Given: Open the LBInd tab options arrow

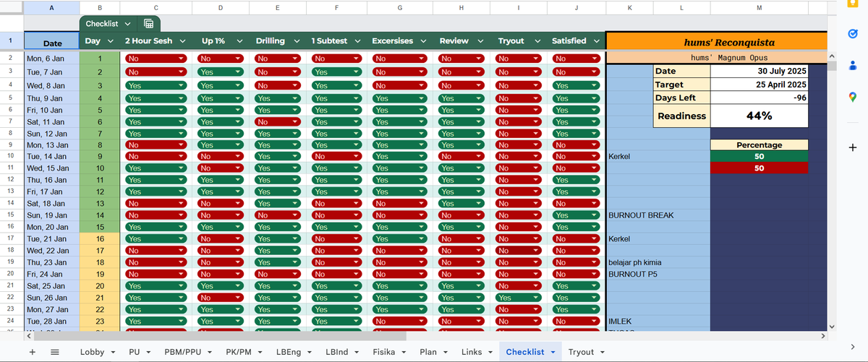Looking at the screenshot, I should pos(355,353).
